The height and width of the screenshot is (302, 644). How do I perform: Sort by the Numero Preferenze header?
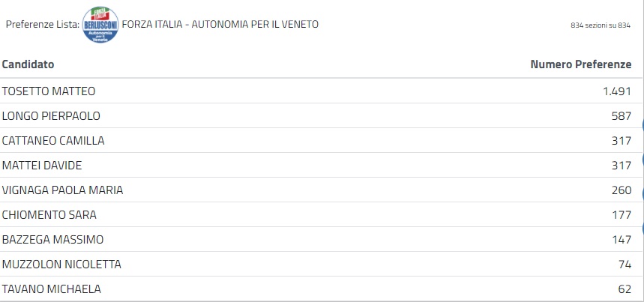tap(581, 64)
